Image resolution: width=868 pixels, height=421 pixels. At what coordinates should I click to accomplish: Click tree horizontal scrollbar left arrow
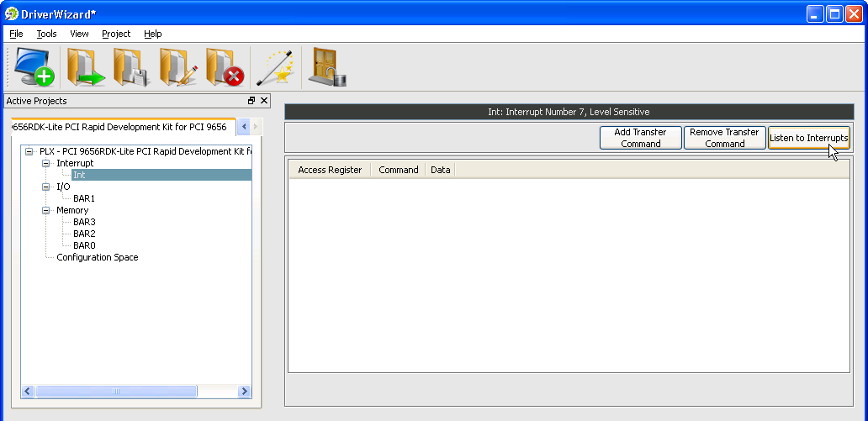28,391
